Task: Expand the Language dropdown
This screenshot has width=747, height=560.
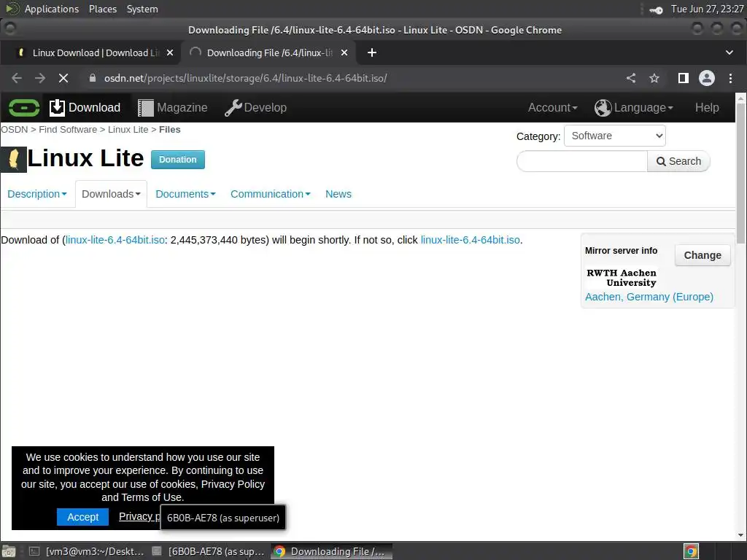Action: coord(634,108)
